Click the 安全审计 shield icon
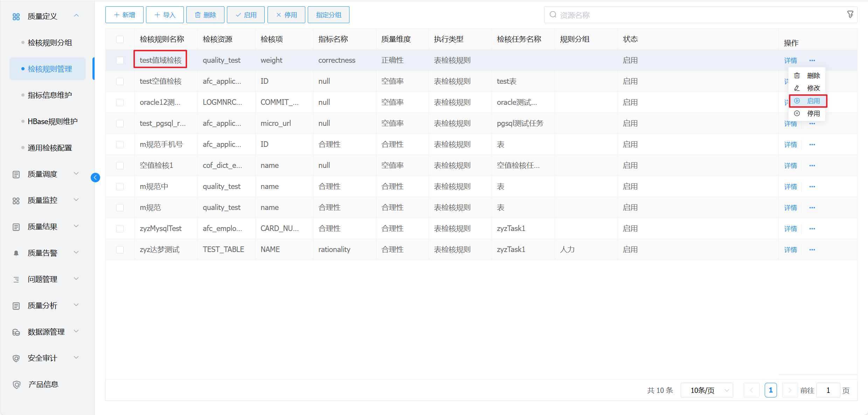Image resolution: width=868 pixels, height=415 pixels. pos(16,358)
